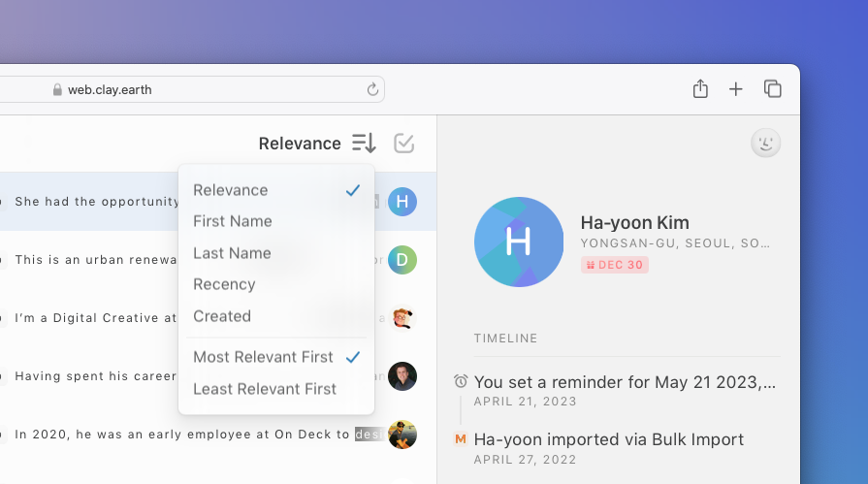Click the alarm clock reminder icon
868x484 pixels.
tap(461, 381)
